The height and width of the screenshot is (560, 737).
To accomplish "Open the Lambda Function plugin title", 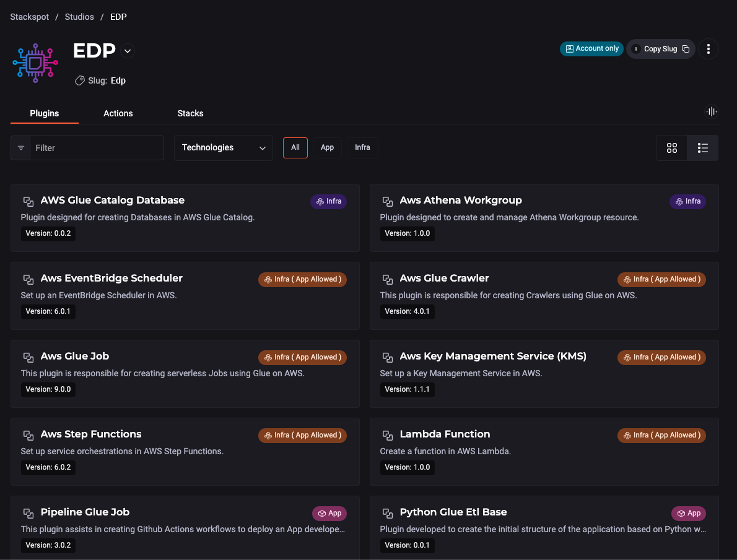I will point(445,434).
